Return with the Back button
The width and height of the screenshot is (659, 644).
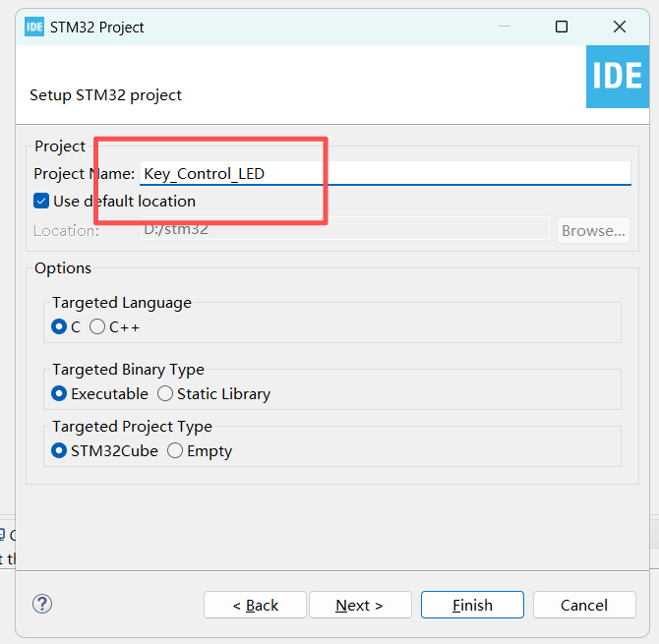[x=255, y=605]
